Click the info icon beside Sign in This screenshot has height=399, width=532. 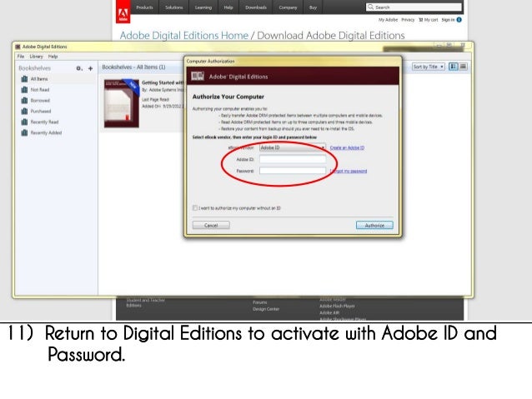pyautogui.click(x=459, y=20)
